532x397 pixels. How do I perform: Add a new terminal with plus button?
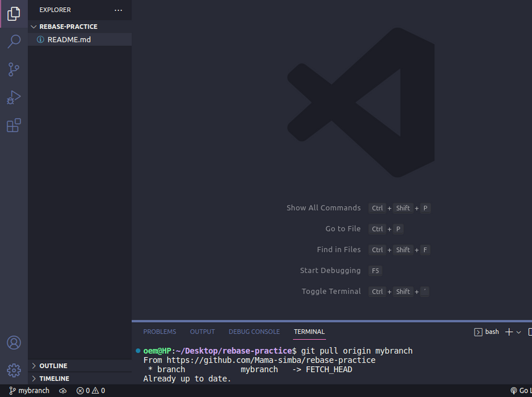click(x=509, y=332)
